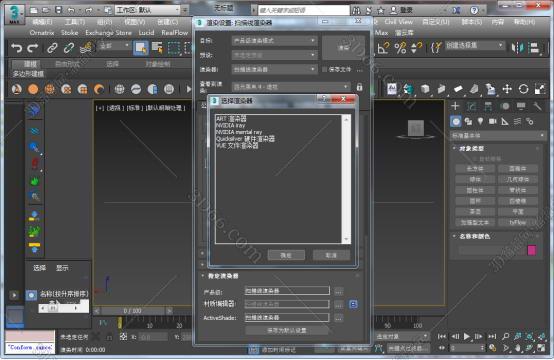This screenshot has width=554, height=360.
Task: Open the Motion tab in command panel
Action: pos(505,106)
